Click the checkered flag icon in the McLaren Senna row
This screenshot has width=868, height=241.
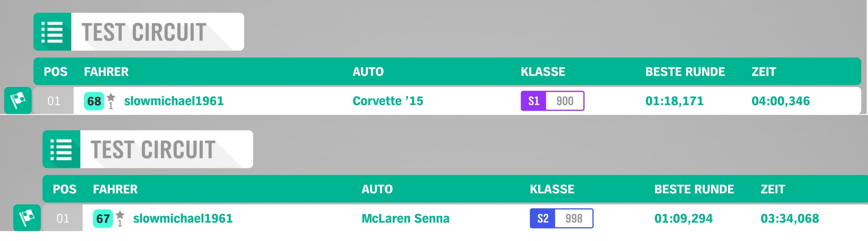click(x=27, y=218)
